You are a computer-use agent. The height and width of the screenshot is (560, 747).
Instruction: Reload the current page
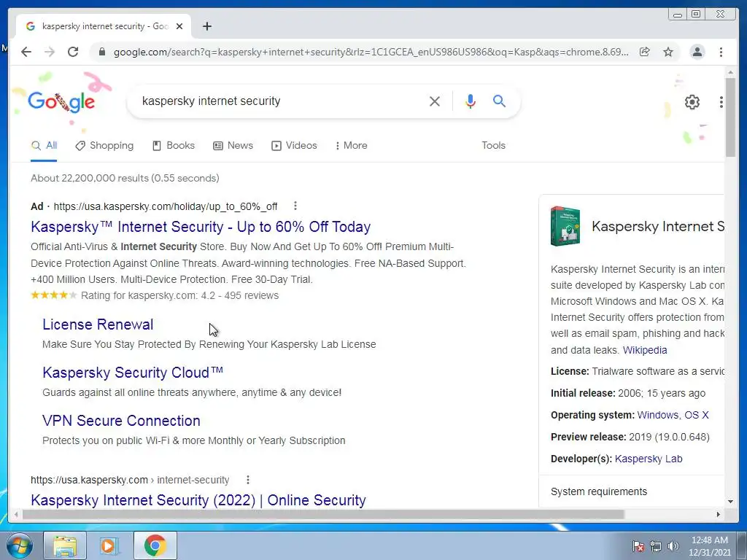pyautogui.click(x=73, y=52)
